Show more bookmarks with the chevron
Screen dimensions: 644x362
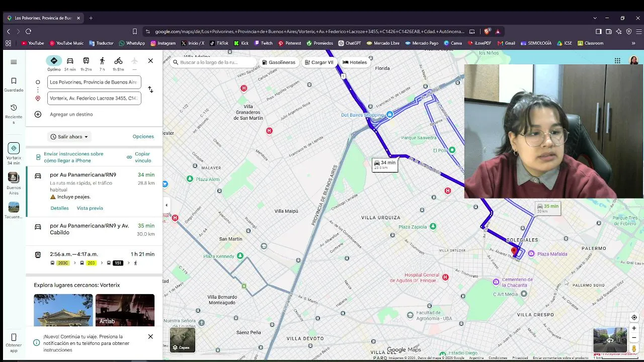(x=633, y=43)
